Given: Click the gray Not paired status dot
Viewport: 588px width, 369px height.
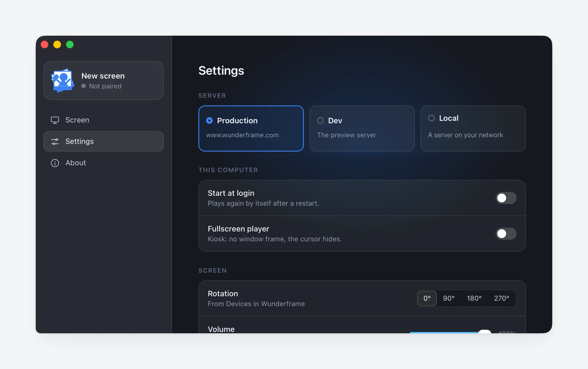Looking at the screenshot, I should (x=84, y=86).
